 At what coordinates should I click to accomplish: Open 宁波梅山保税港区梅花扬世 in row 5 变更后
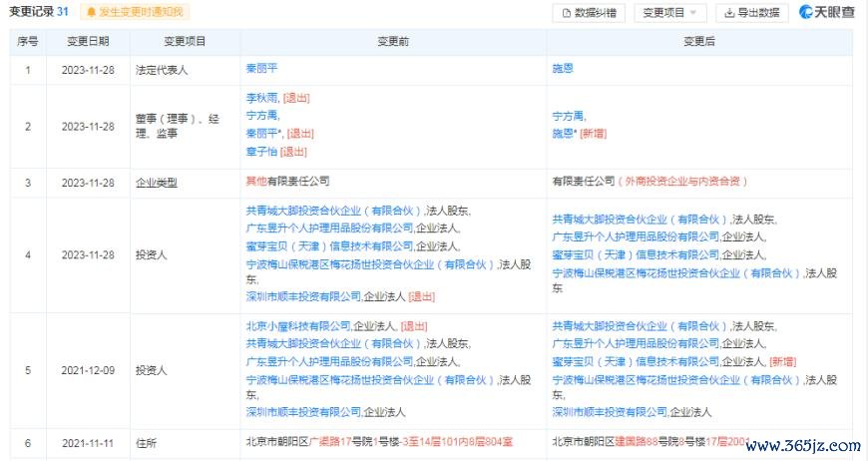tap(676, 380)
